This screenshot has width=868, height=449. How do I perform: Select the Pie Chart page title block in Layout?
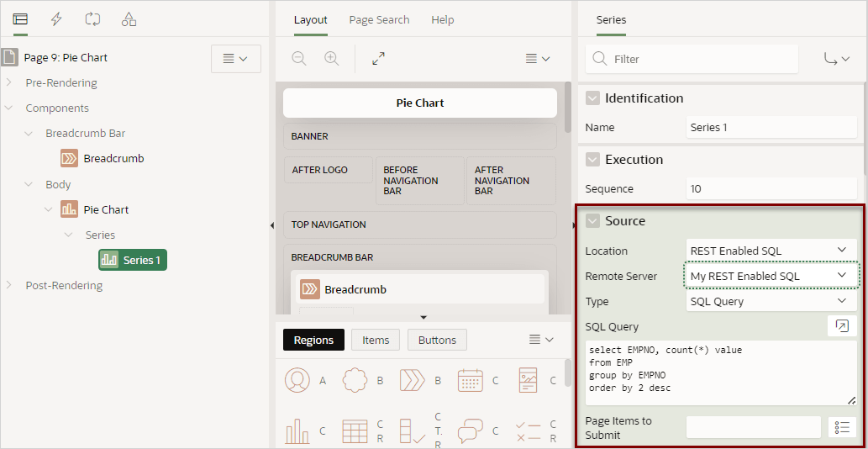coord(419,103)
